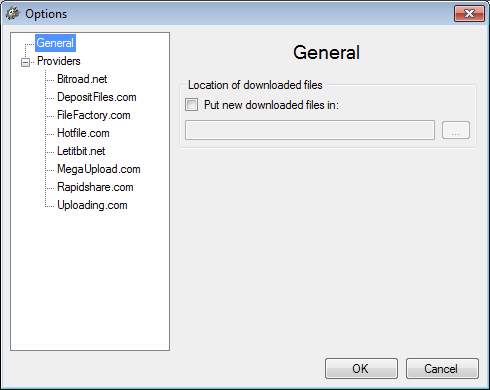Click the download location path field
490x390 pixels.
[310, 130]
